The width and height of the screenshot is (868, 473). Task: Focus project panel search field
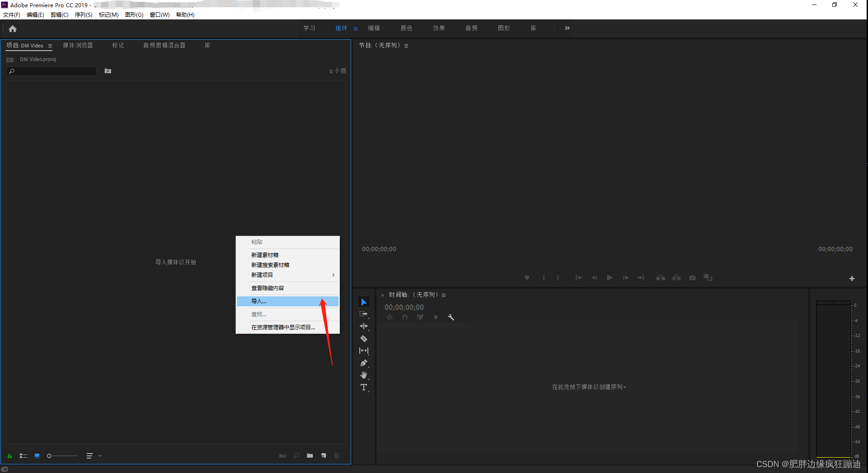tap(51, 71)
